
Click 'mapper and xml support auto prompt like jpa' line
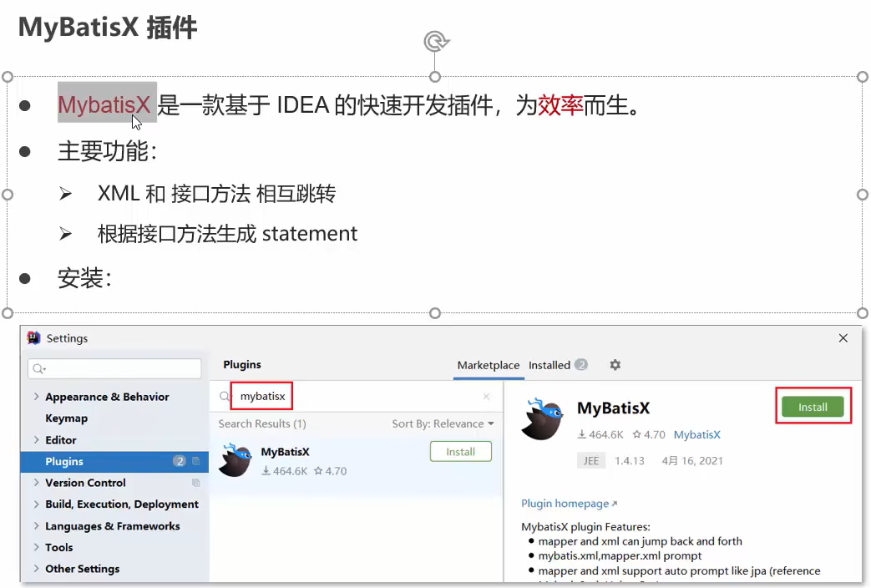(679, 570)
